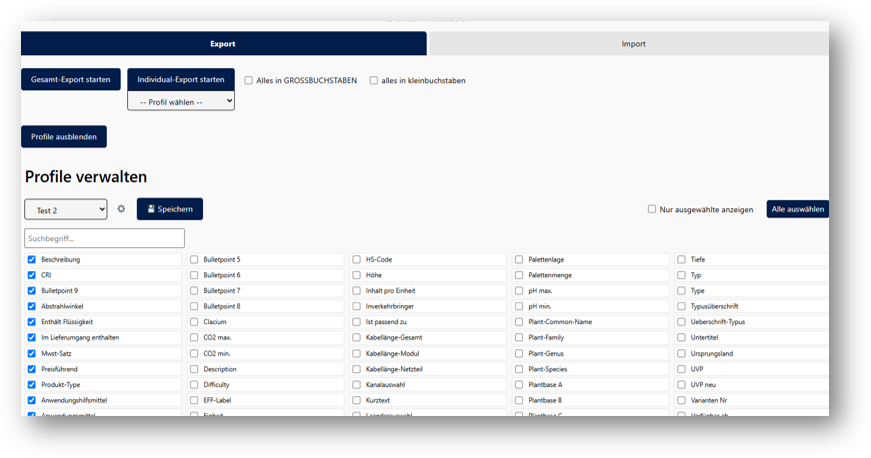Click the Speichern save button
The width and height of the screenshot is (871, 458).
[170, 209]
